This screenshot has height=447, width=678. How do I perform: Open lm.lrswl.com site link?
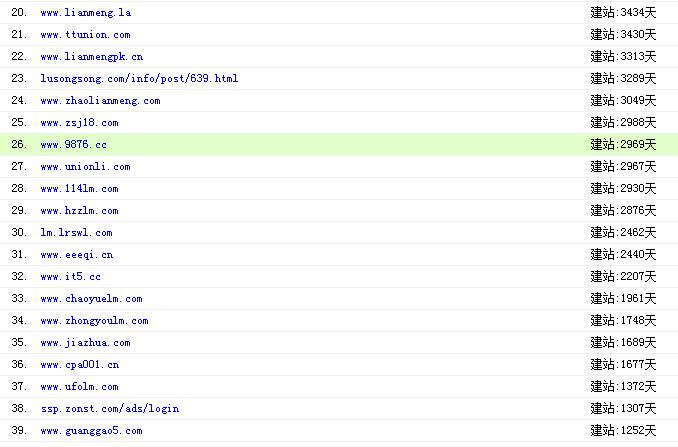coord(76,233)
